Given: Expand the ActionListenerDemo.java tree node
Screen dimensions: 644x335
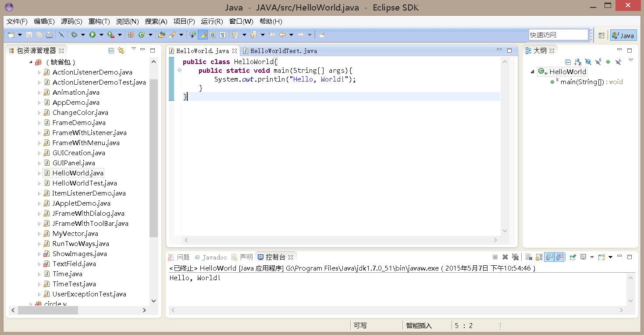Looking at the screenshot, I should (x=39, y=72).
